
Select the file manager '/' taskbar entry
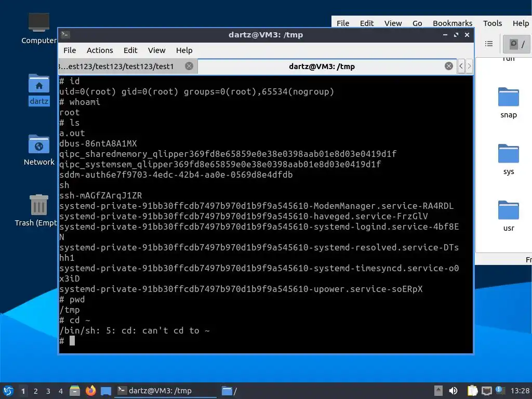(229, 391)
